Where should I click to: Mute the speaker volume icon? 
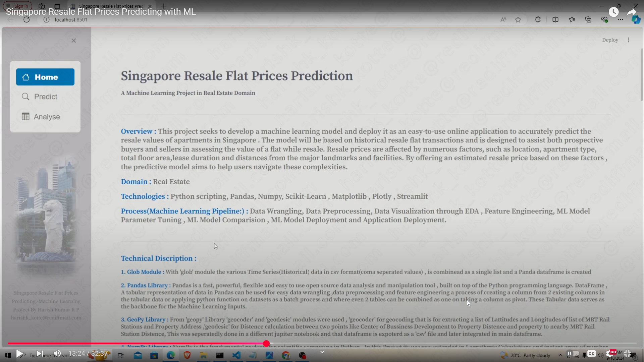click(x=57, y=354)
